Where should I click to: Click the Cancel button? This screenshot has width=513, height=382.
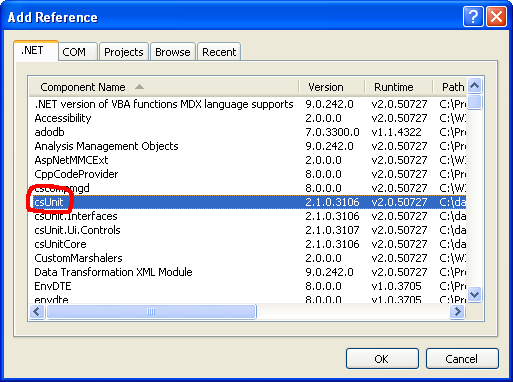(462, 359)
